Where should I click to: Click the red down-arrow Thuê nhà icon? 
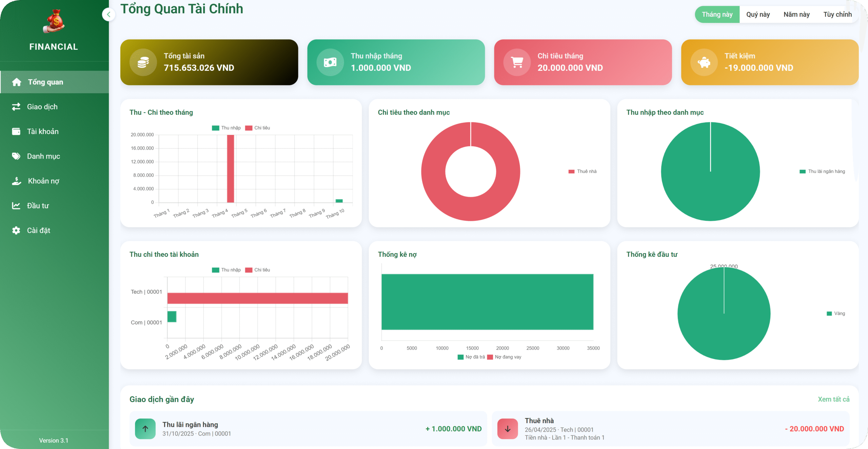point(507,429)
